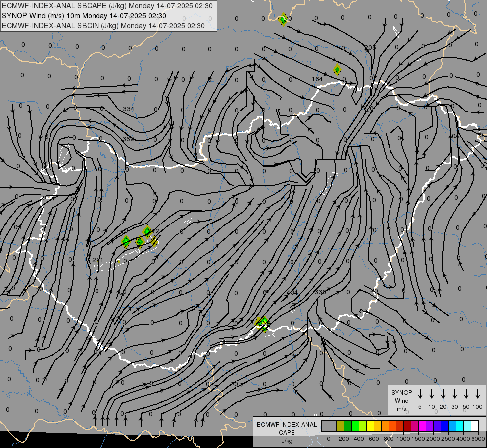This screenshot has width=487, height=448.
Task: Click the 434 CAPE value on map
Action: coord(292,292)
